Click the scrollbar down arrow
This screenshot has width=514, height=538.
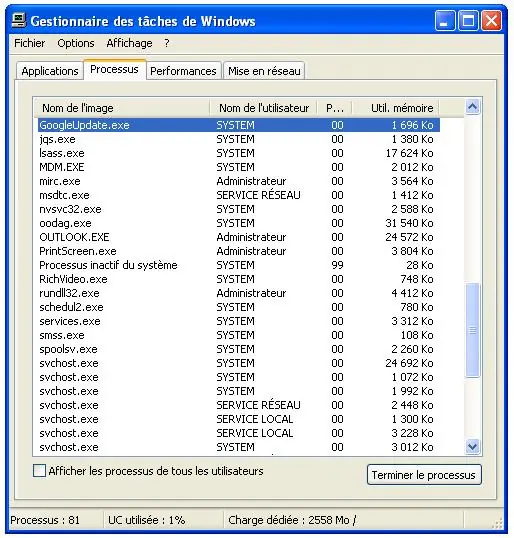click(x=472, y=446)
